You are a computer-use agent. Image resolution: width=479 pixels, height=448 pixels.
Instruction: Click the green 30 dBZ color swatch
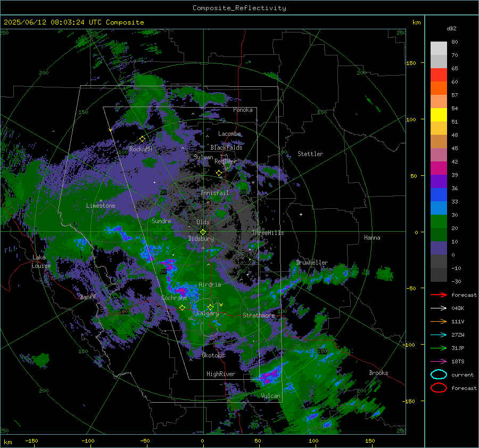[x=439, y=222]
